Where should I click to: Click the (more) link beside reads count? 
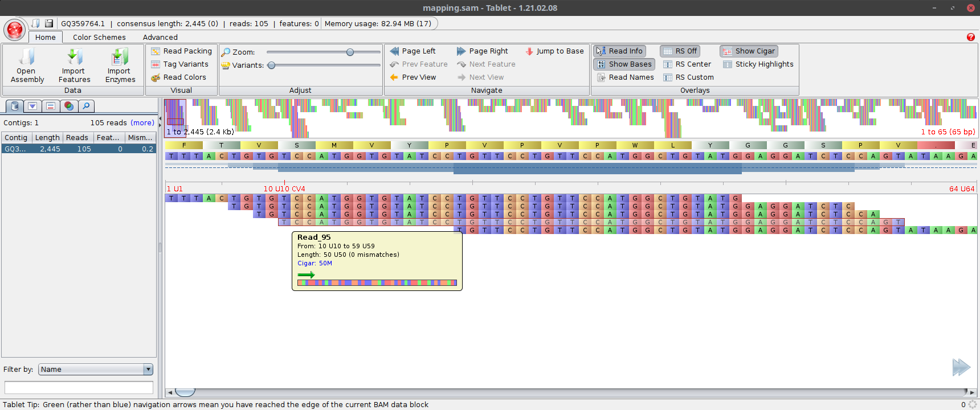[x=142, y=122]
